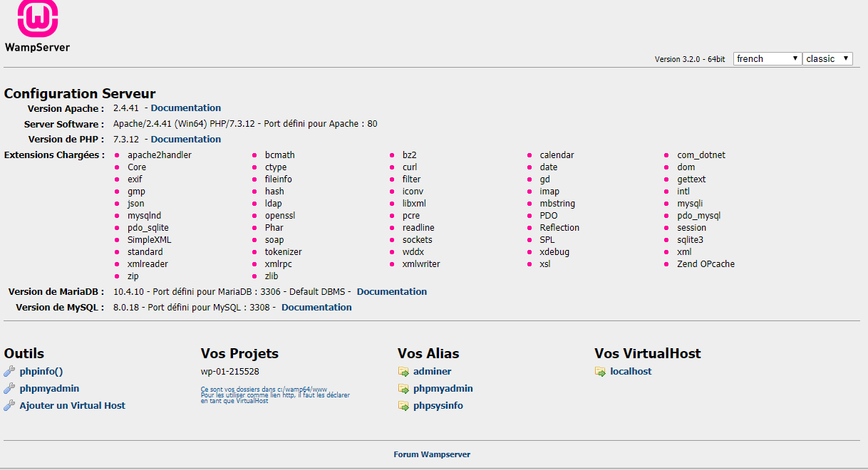This screenshot has width=868, height=470.
Task: Open phpsysinfo alias link
Action: click(438, 405)
